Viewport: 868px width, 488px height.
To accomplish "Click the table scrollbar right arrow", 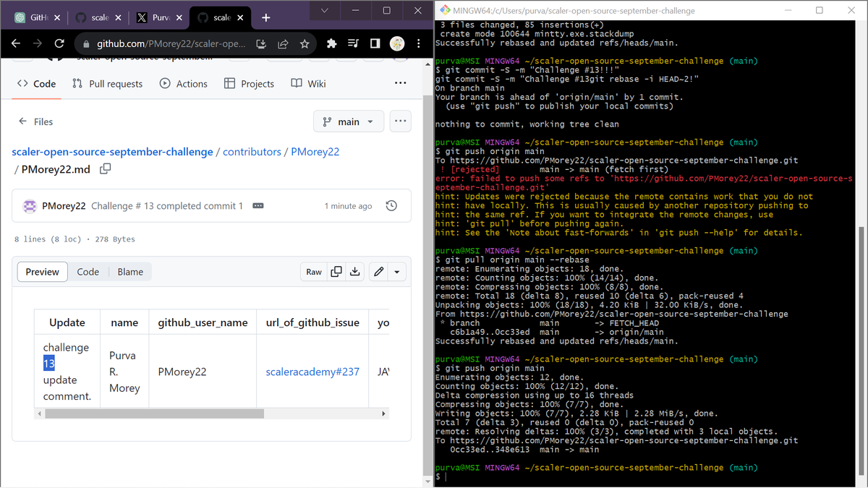I will (384, 414).
